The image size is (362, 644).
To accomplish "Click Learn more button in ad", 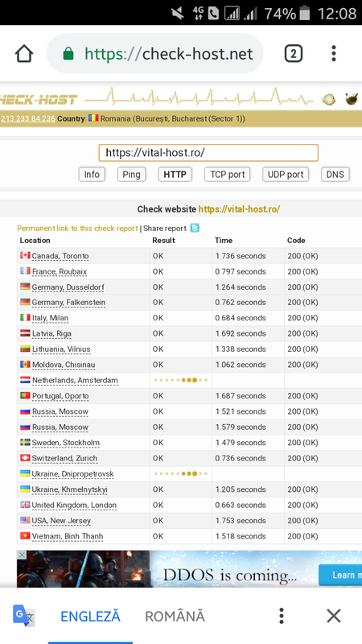I will pos(340,575).
